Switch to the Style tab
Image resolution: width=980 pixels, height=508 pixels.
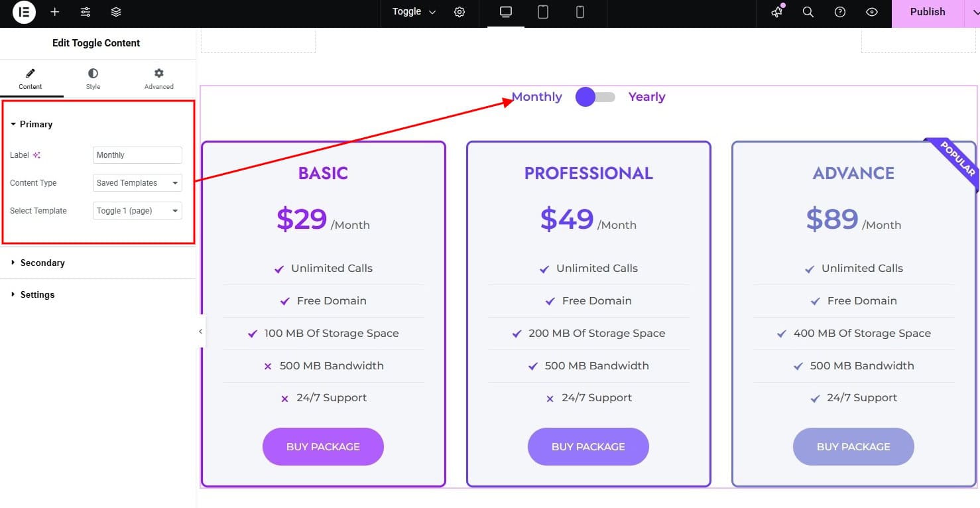point(93,79)
